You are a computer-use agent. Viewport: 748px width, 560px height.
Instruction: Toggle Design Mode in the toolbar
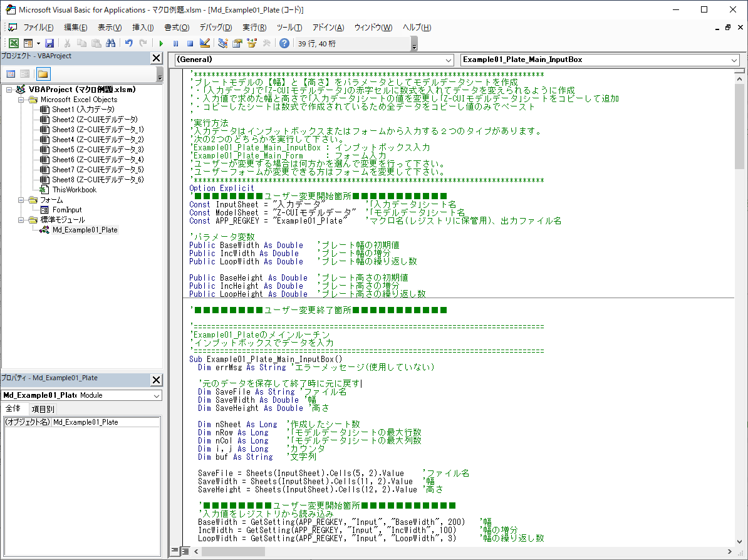[x=205, y=43]
